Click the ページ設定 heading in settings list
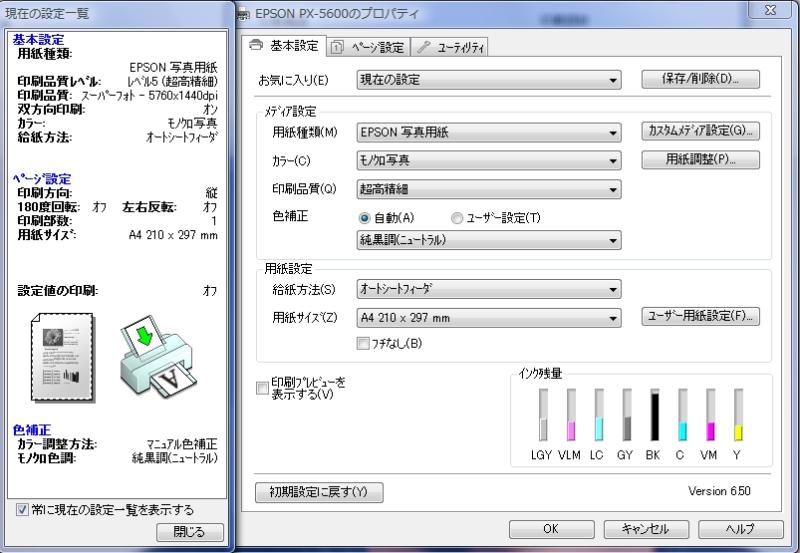 pyautogui.click(x=42, y=179)
